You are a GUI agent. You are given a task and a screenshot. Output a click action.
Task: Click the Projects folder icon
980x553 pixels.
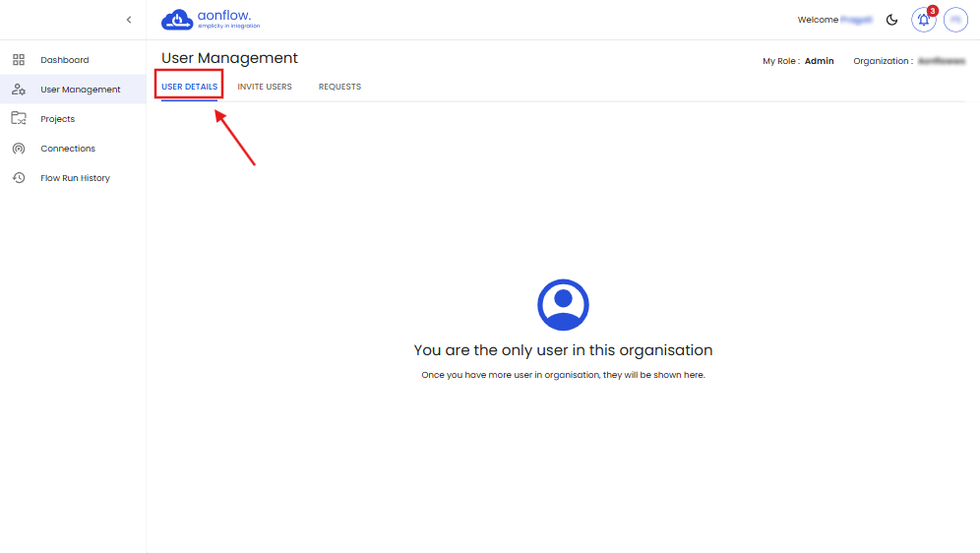[18, 119]
